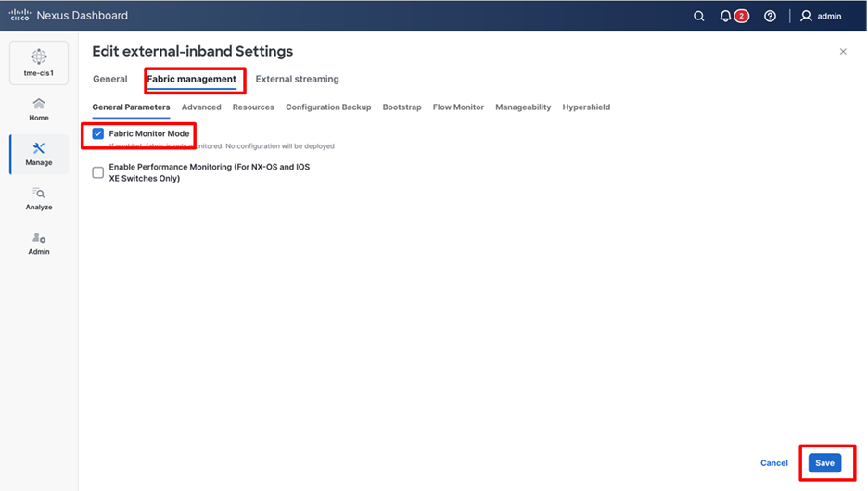Uncheck the Fabric Monitor Mode checkbox
Viewport: 868px width, 491px height.
(98, 133)
